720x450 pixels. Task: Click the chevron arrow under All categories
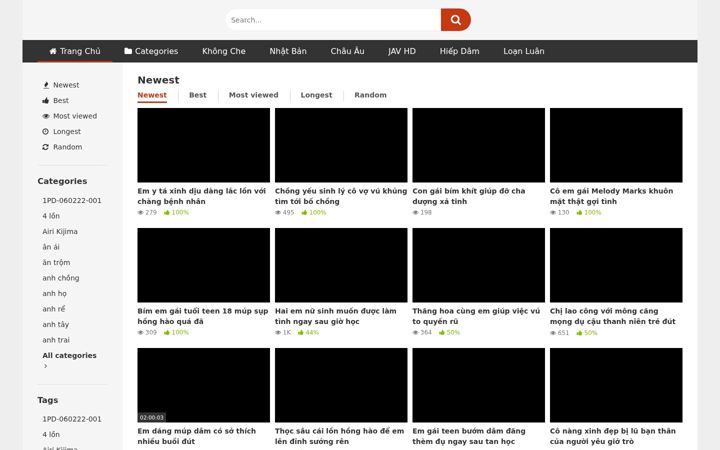[x=45, y=366]
